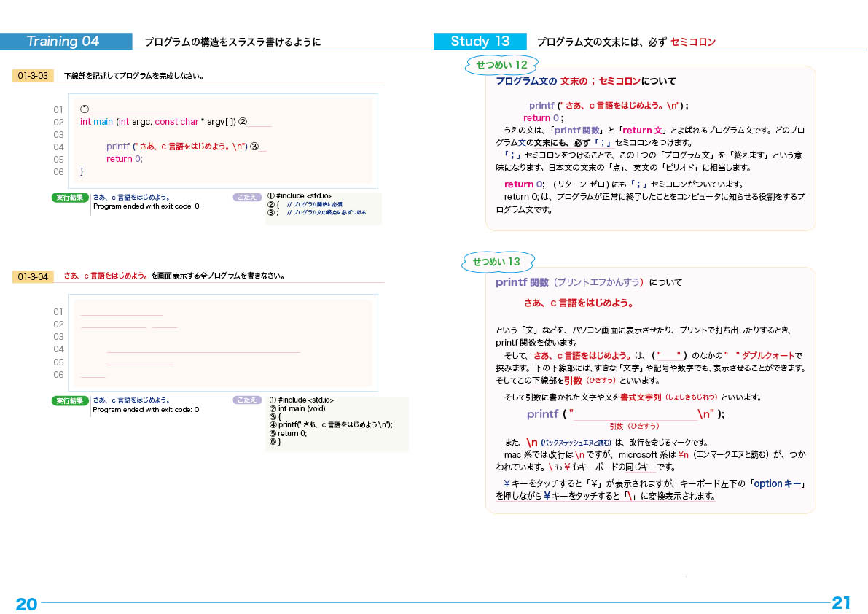
Task: Switch to the Training 04 section tab
Action: pyautogui.click(x=66, y=41)
